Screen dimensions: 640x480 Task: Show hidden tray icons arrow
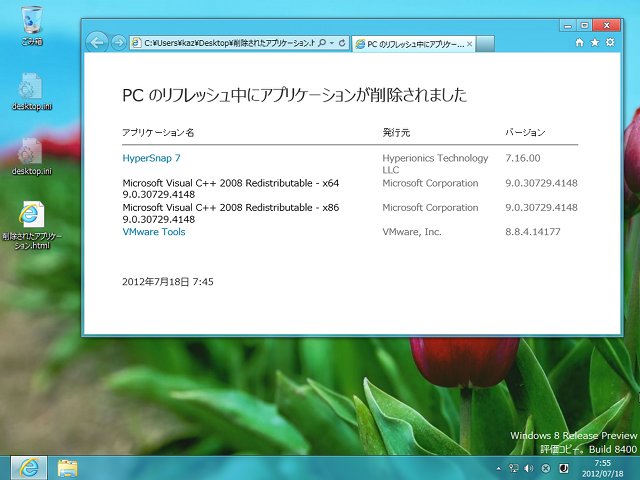[499, 469]
